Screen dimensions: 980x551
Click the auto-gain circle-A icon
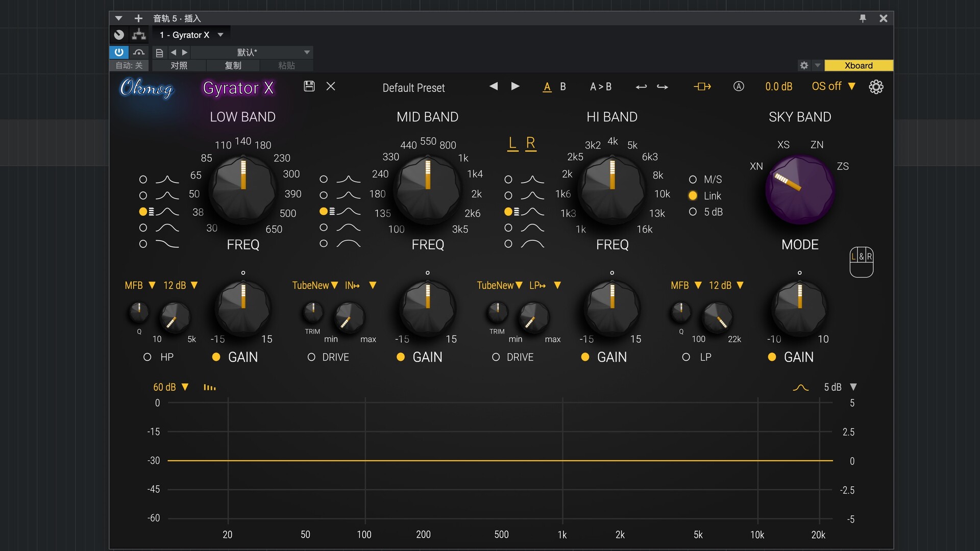coord(739,86)
